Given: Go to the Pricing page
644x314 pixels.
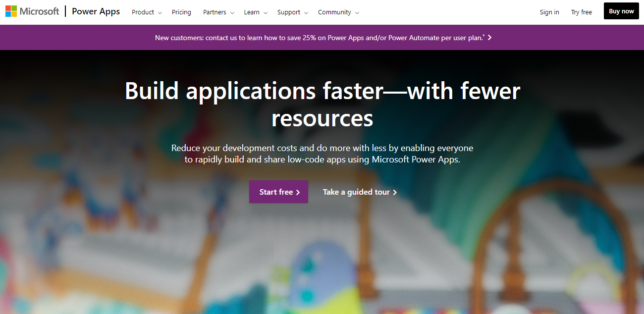Looking at the screenshot, I should click(x=181, y=12).
